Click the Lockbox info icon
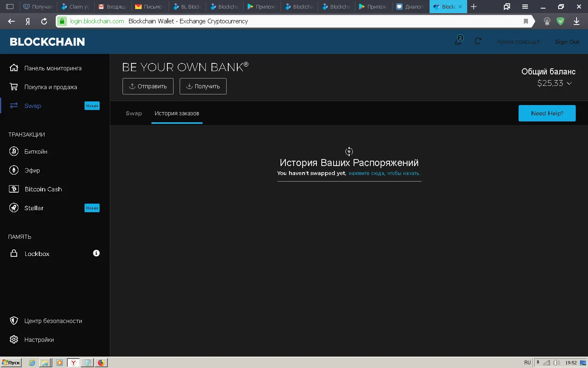Image resolution: width=588 pixels, height=368 pixels. (x=96, y=253)
